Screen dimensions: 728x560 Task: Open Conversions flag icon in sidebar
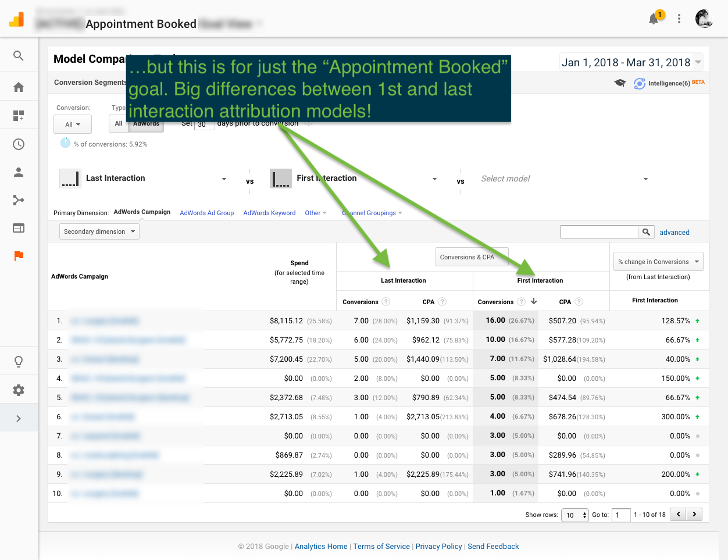coord(19,256)
